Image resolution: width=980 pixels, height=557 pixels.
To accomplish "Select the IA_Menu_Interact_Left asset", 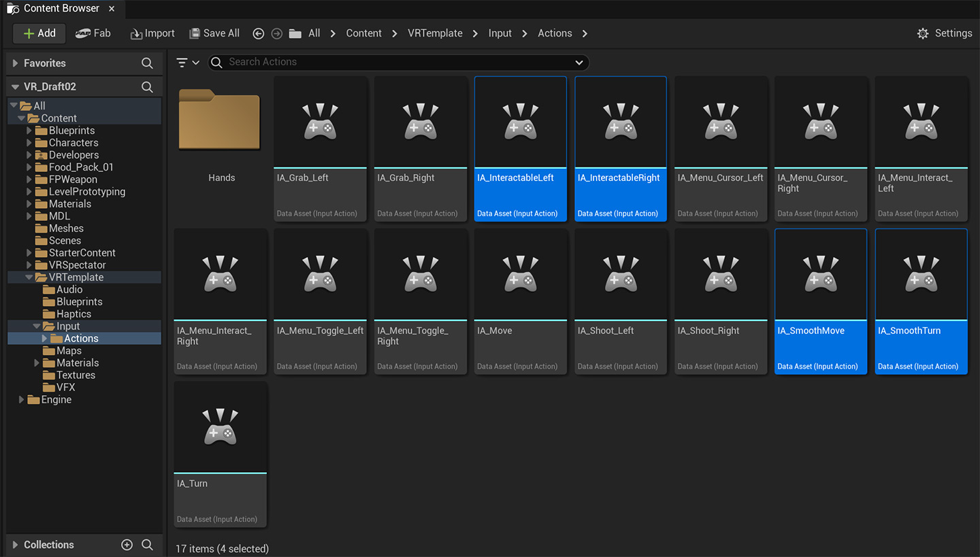I will click(921, 148).
